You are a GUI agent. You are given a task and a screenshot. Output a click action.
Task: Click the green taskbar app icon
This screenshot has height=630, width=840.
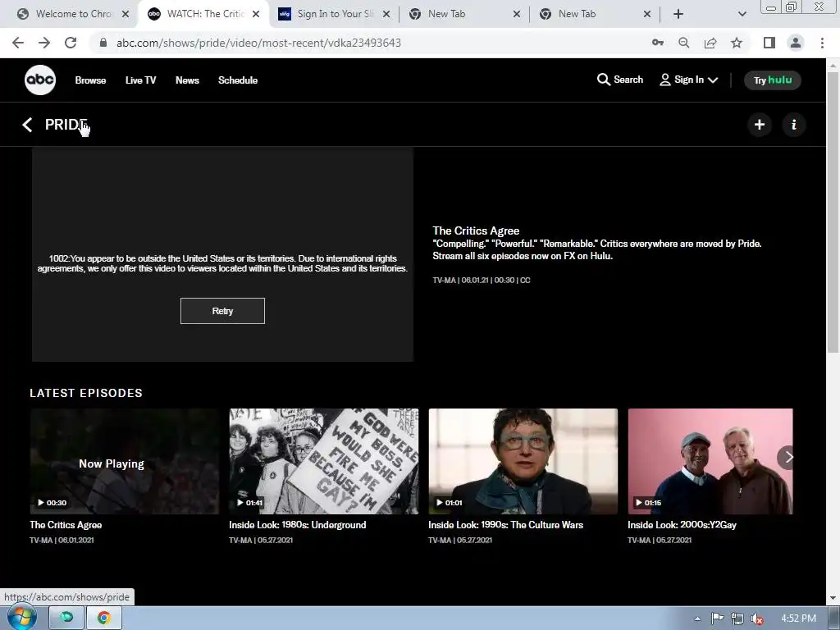coord(66,619)
